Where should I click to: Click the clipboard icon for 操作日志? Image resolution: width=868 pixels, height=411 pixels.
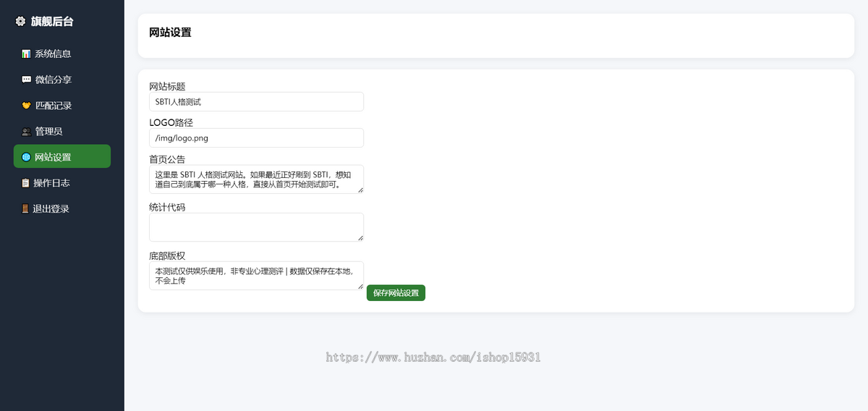point(26,183)
